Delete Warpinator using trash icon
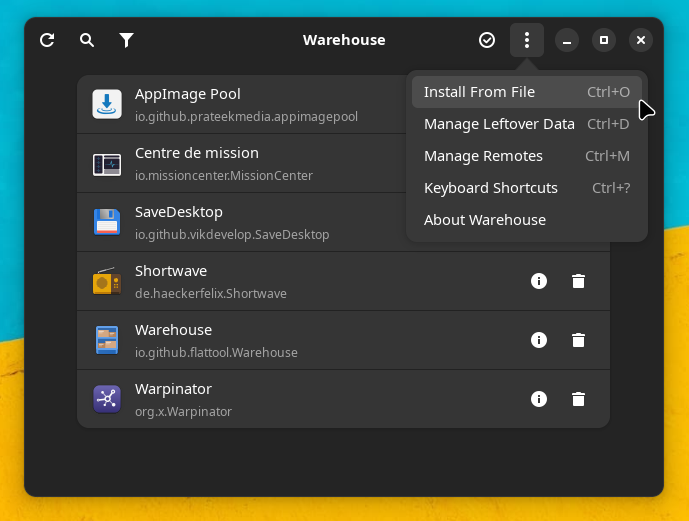The width and height of the screenshot is (689, 521). 578,399
